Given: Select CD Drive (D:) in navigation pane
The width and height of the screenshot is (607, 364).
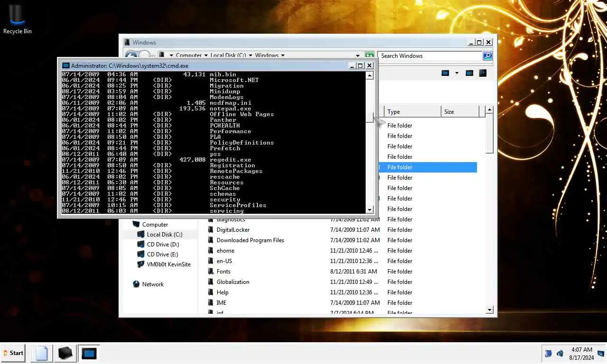Looking at the screenshot, I should 163,245.
